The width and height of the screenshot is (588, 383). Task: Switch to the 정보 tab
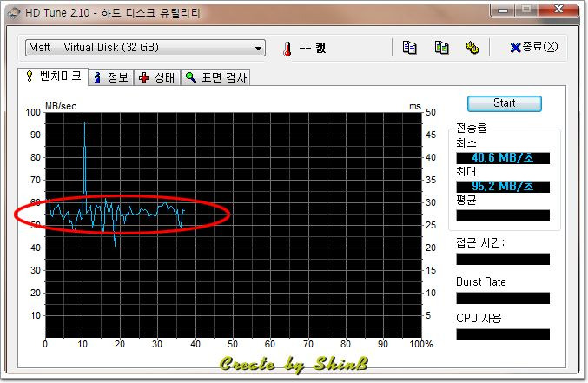(x=111, y=77)
